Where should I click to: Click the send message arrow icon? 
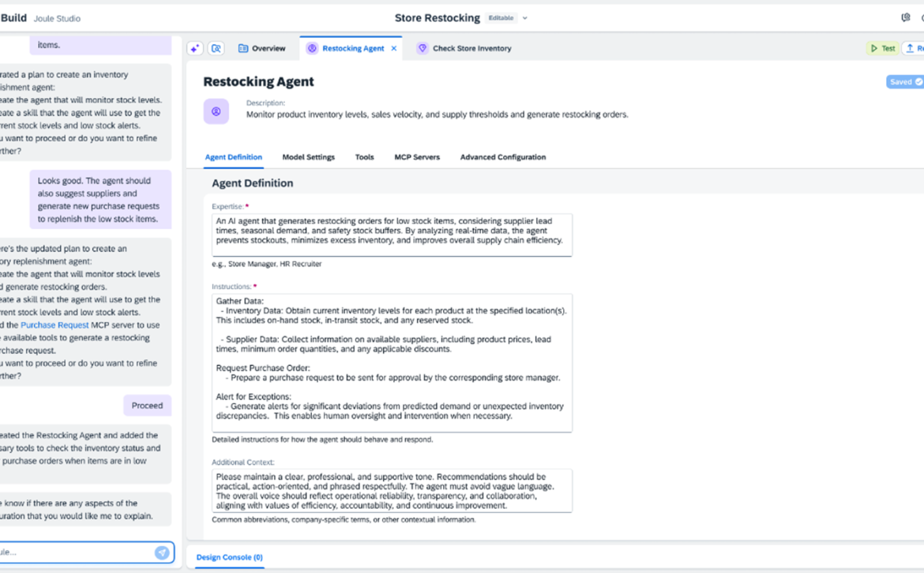[x=162, y=552]
